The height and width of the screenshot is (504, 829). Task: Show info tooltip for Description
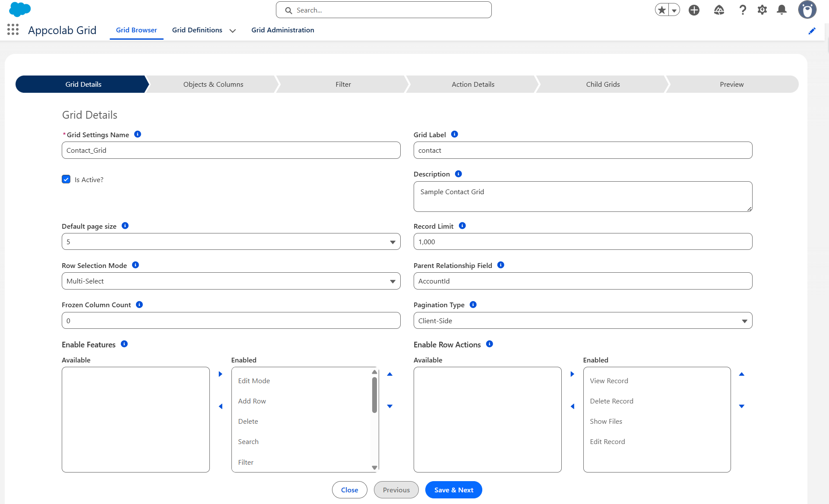[x=459, y=173]
